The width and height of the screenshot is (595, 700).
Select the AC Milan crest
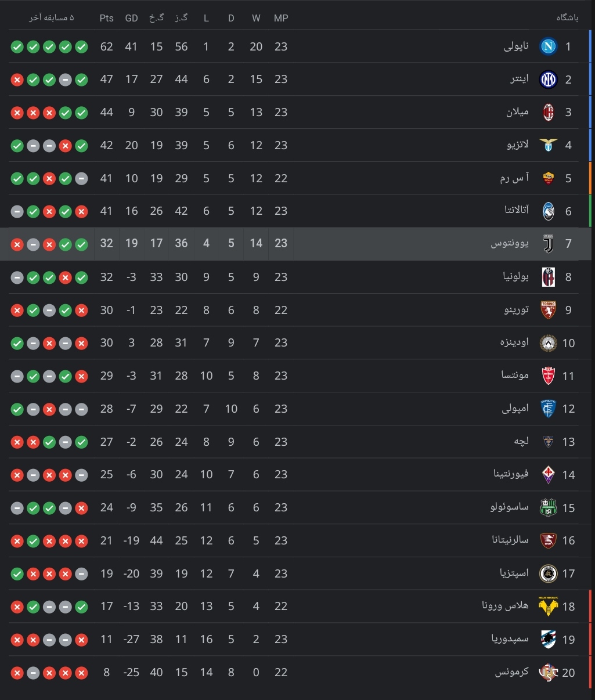click(x=548, y=112)
